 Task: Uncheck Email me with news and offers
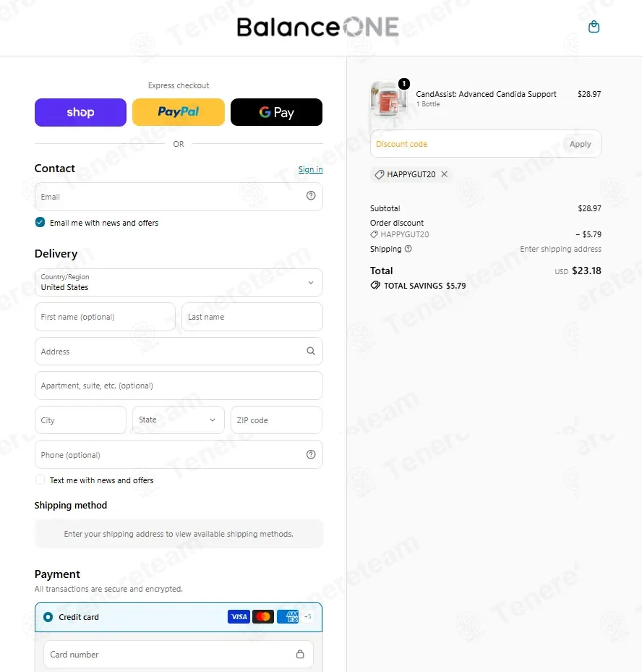click(40, 222)
